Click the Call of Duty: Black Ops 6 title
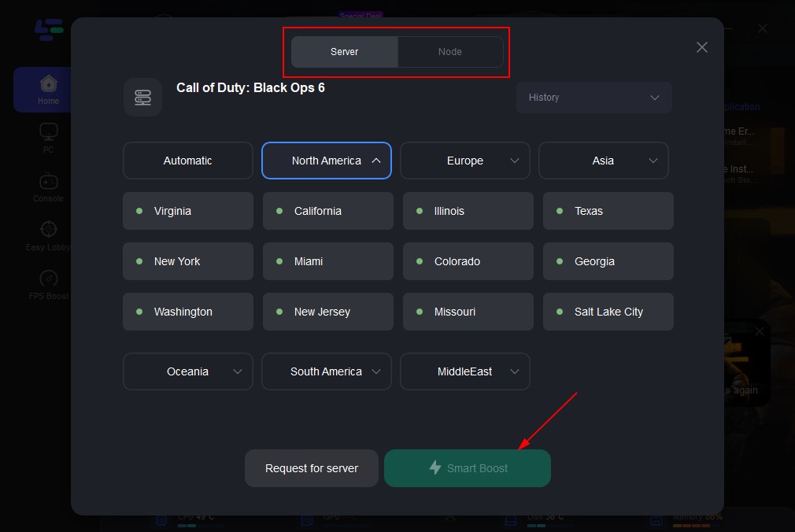The image size is (795, 532). tap(250, 87)
